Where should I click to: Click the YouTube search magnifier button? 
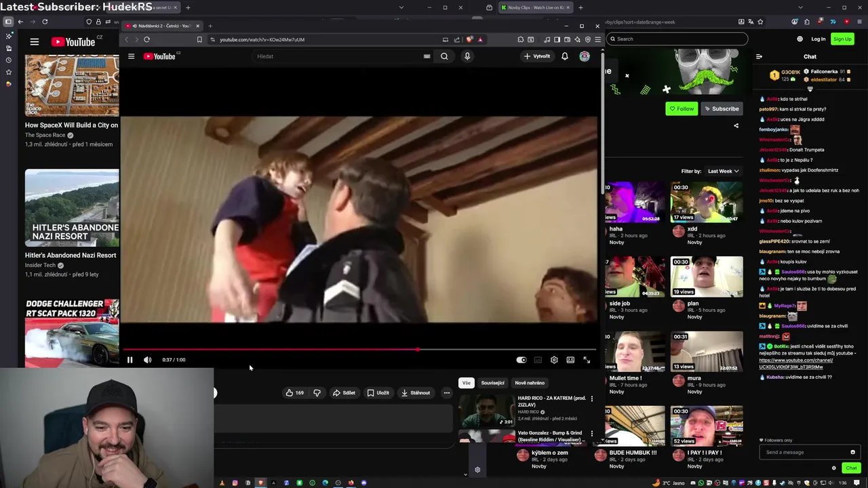(x=444, y=56)
